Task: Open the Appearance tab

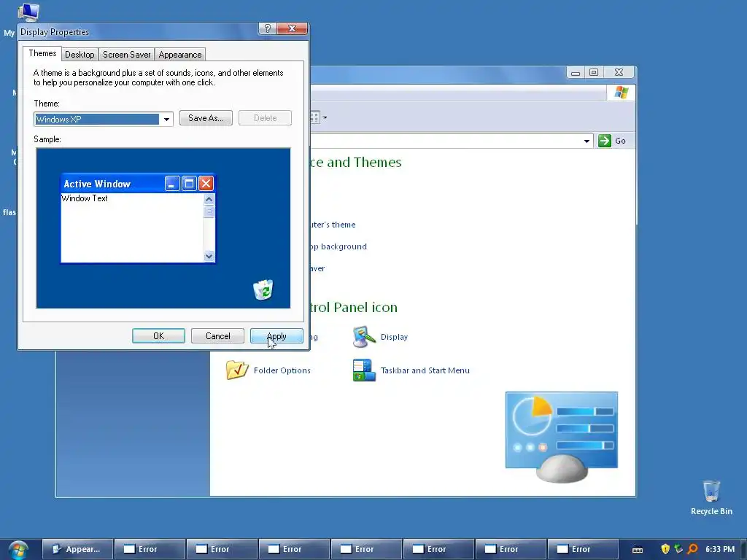Action: [180, 55]
